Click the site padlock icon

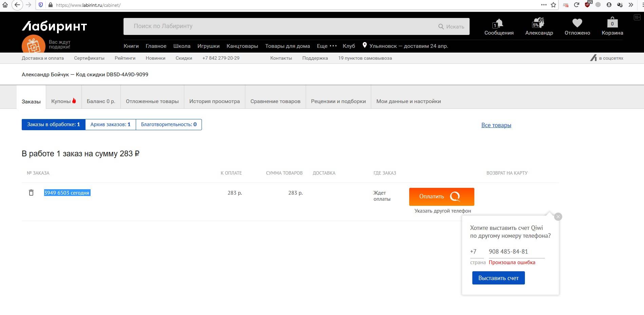pyautogui.click(x=51, y=5)
